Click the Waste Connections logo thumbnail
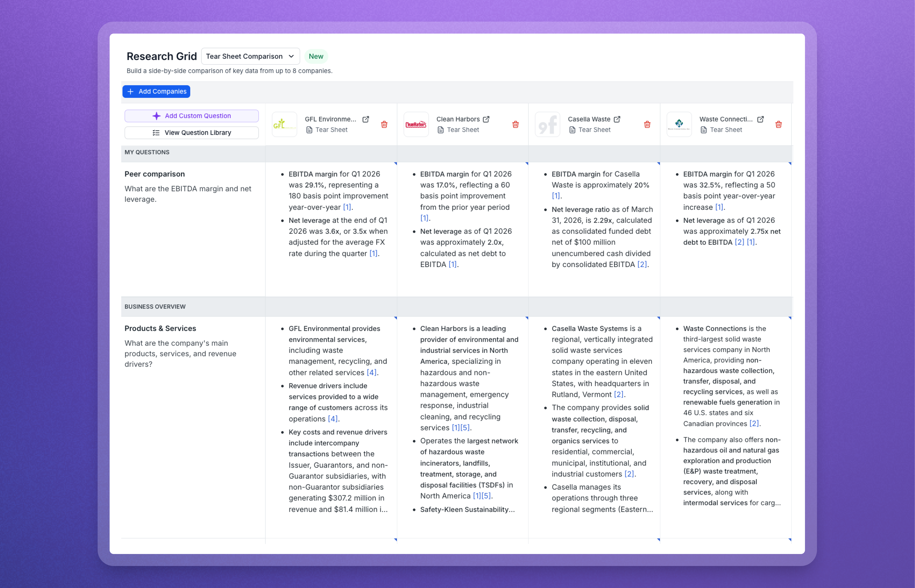Screen dimensions: 915x588 [x=679, y=124]
